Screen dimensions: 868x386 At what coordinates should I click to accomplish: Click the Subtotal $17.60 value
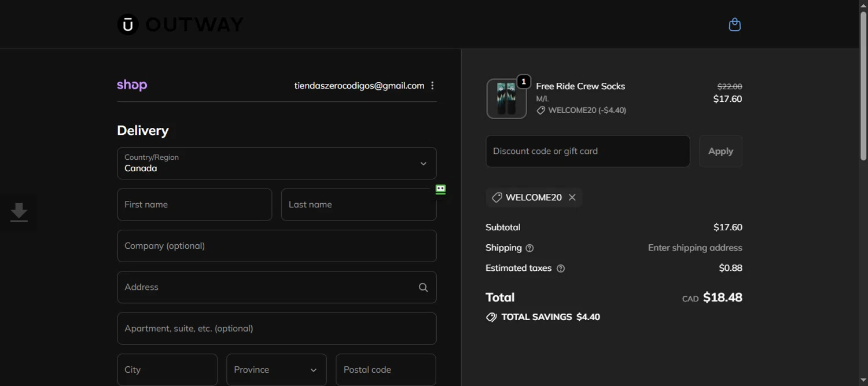click(728, 227)
